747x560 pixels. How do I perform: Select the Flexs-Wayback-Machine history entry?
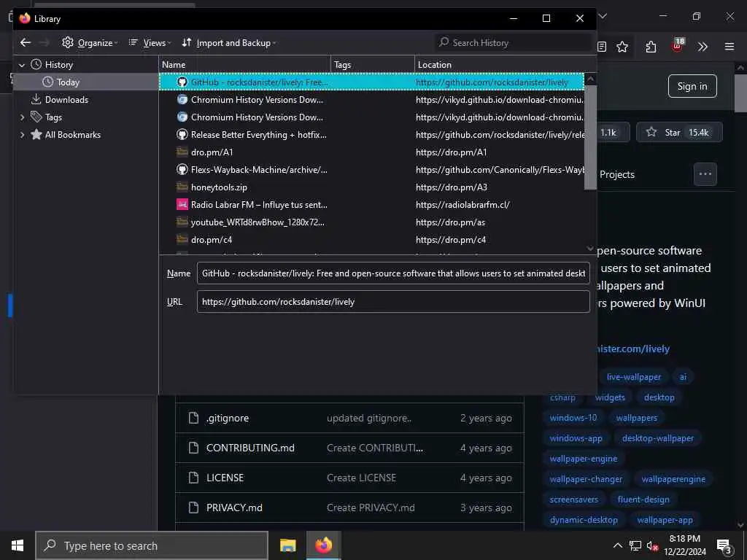pyautogui.click(x=371, y=169)
